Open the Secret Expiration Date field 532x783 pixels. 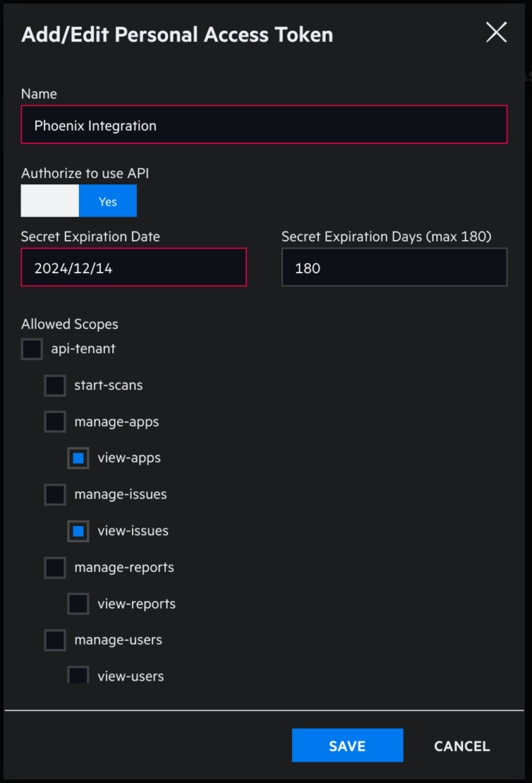(x=134, y=268)
